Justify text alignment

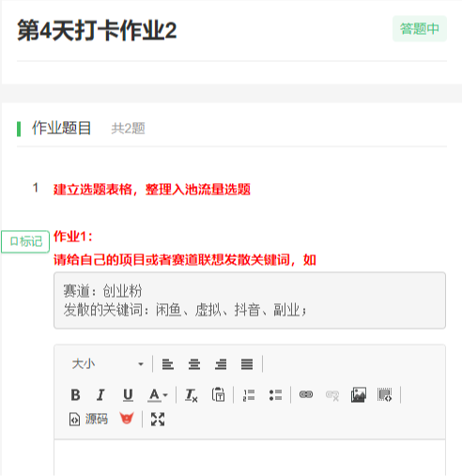click(x=247, y=364)
